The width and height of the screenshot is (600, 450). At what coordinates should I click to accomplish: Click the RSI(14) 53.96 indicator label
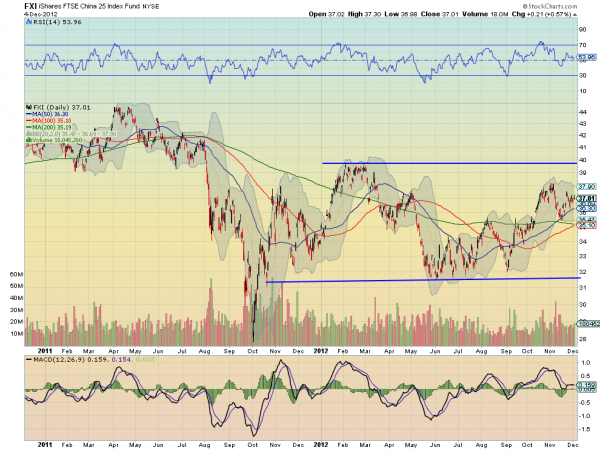57,22
